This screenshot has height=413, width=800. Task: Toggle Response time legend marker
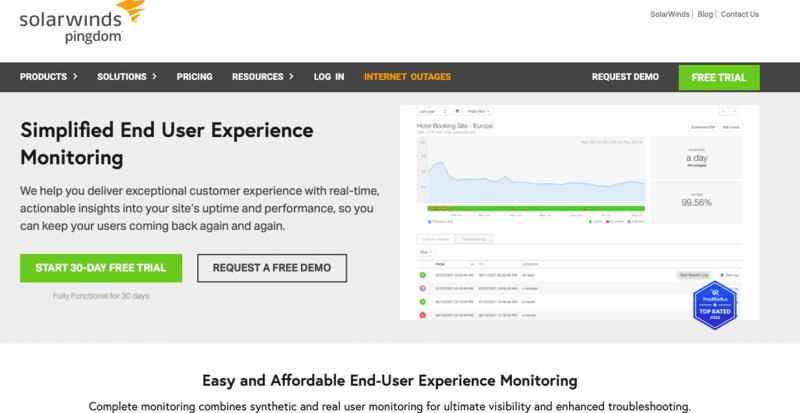430,222
